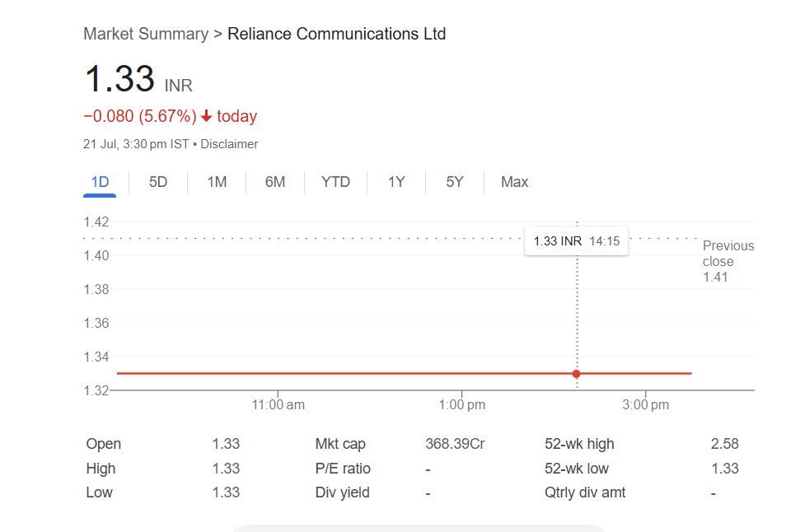Click the Mkt cap label
Image resolution: width=805 pixels, height=532 pixels.
(x=340, y=444)
